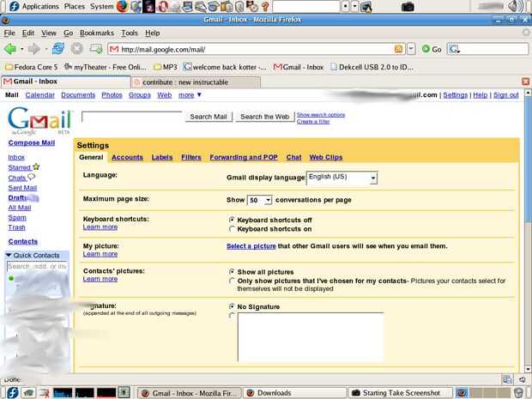Click the Firefox back arrow button
The image size is (532, 399).
tap(10, 49)
